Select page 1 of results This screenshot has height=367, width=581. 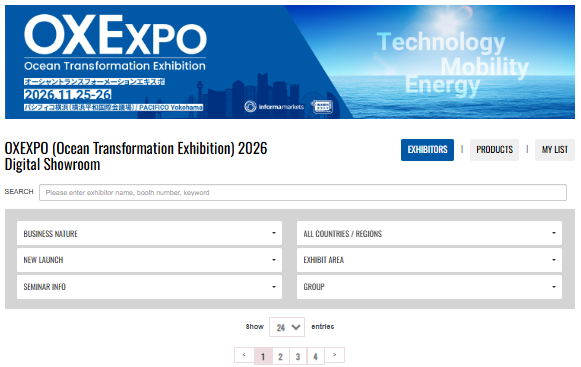pyautogui.click(x=263, y=356)
